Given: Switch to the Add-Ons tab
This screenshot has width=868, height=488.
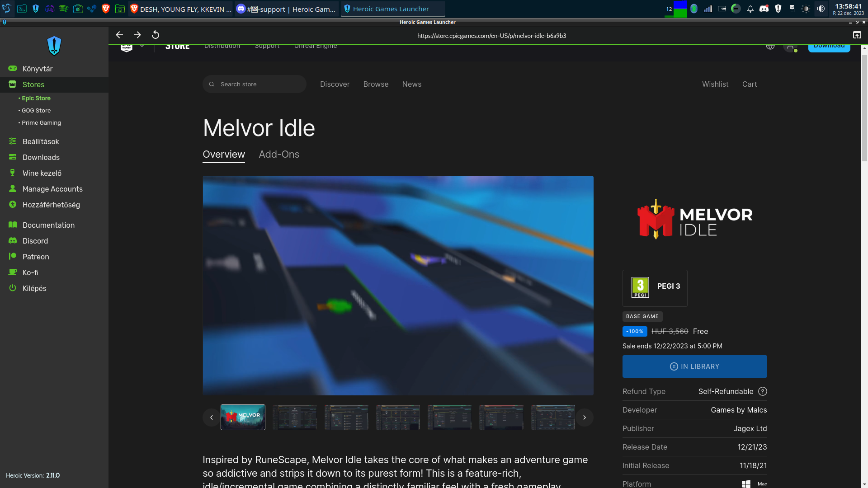Looking at the screenshot, I should [x=279, y=155].
